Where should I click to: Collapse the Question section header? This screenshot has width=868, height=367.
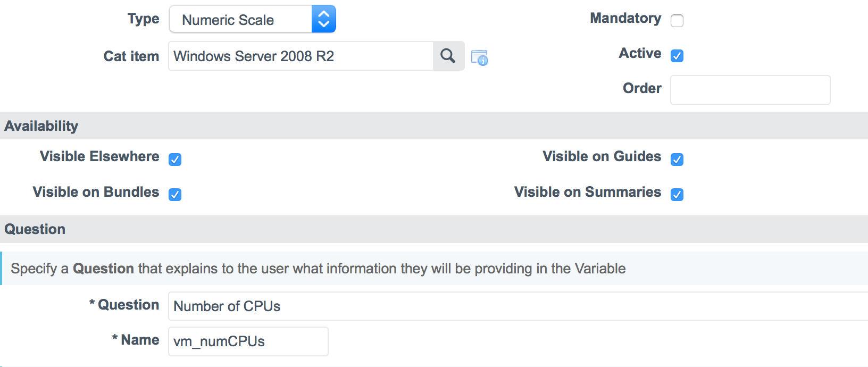(x=35, y=229)
